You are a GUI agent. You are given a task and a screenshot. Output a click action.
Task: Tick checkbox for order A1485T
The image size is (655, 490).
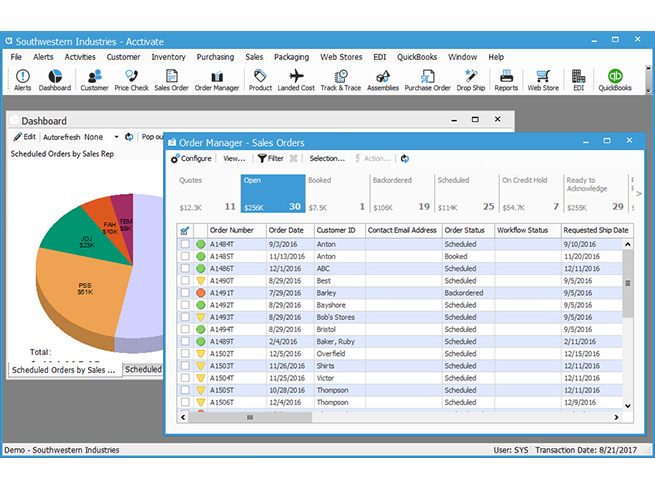point(185,256)
